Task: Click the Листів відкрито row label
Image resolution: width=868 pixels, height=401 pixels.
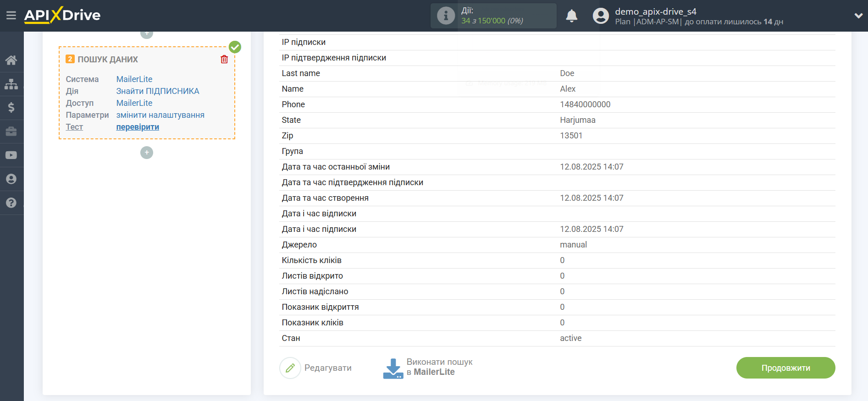Action: point(312,276)
